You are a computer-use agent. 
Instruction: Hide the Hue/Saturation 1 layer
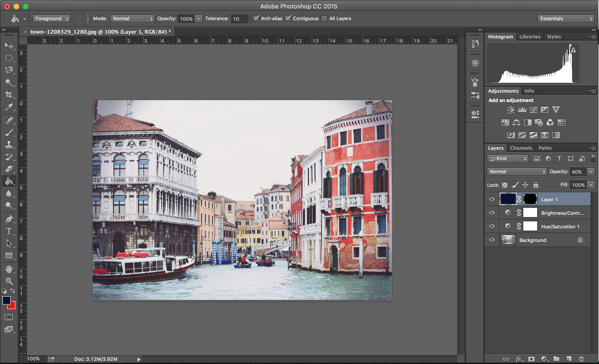pyautogui.click(x=492, y=226)
